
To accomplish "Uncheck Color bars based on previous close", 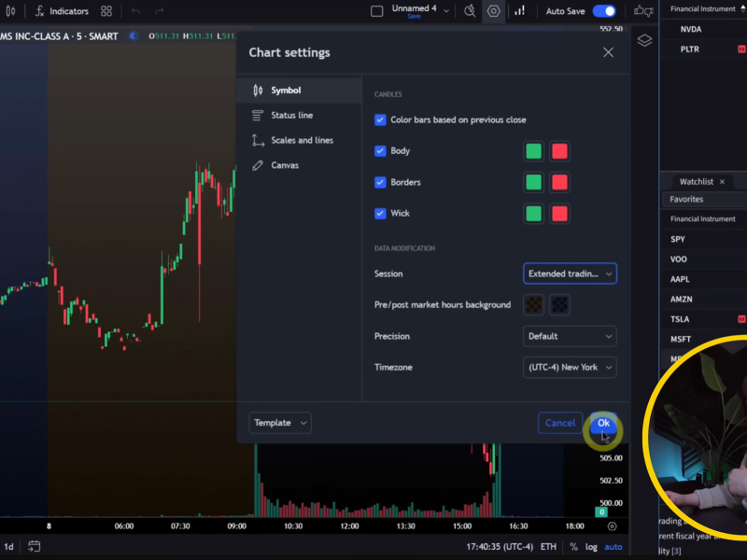I will click(x=380, y=119).
